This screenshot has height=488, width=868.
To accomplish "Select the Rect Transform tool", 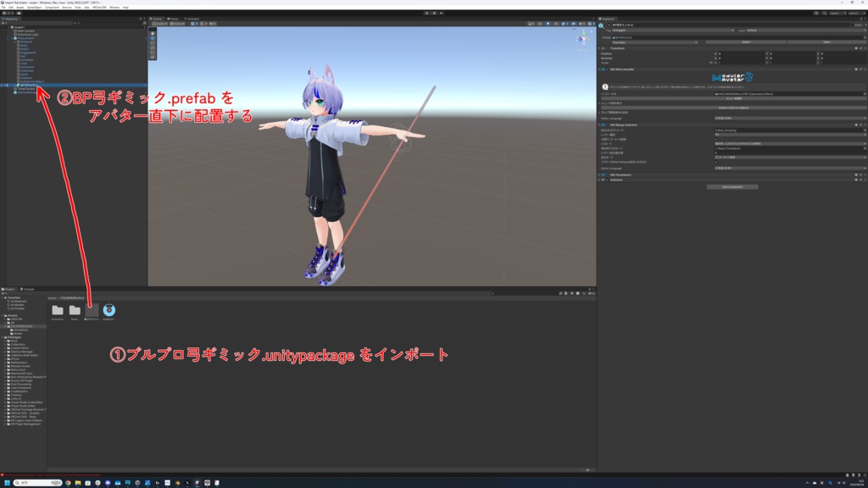I will 153,52.
